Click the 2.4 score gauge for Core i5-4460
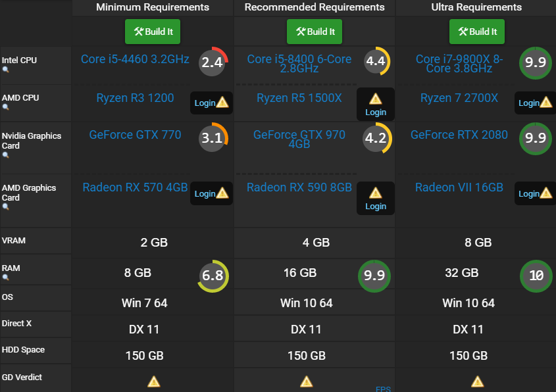This screenshot has height=392, width=556. 213,63
